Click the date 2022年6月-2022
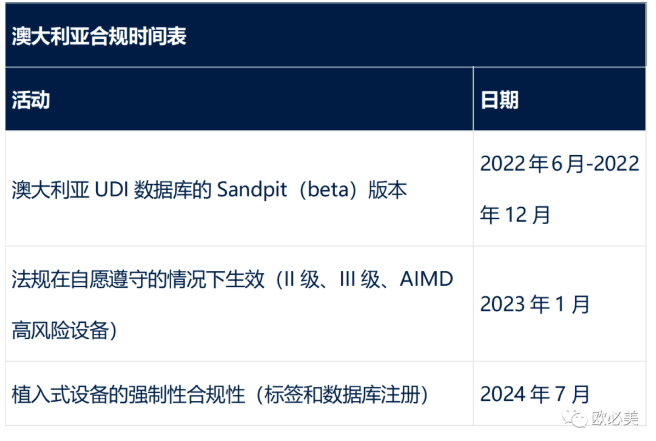This screenshot has height=441, width=656. [560, 164]
